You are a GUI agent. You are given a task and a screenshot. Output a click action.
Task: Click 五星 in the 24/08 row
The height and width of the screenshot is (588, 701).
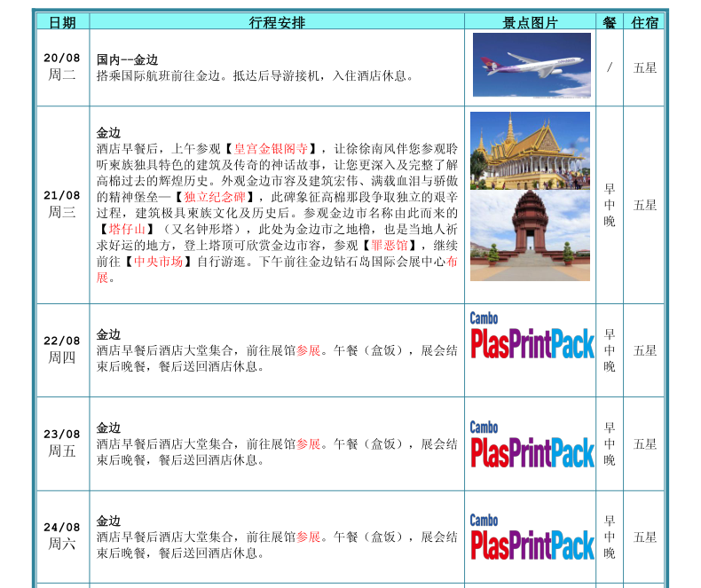645,537
